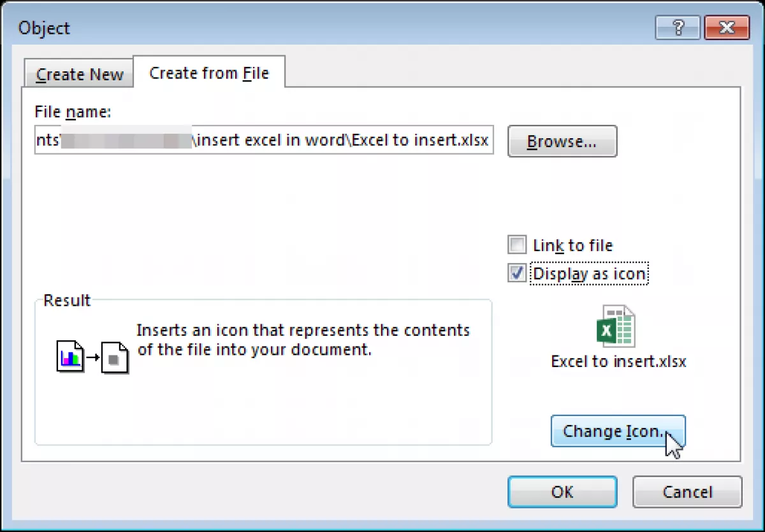Confirm the dialog with OK
Viewport: 765px width, 532px height.
click(562, 491)
